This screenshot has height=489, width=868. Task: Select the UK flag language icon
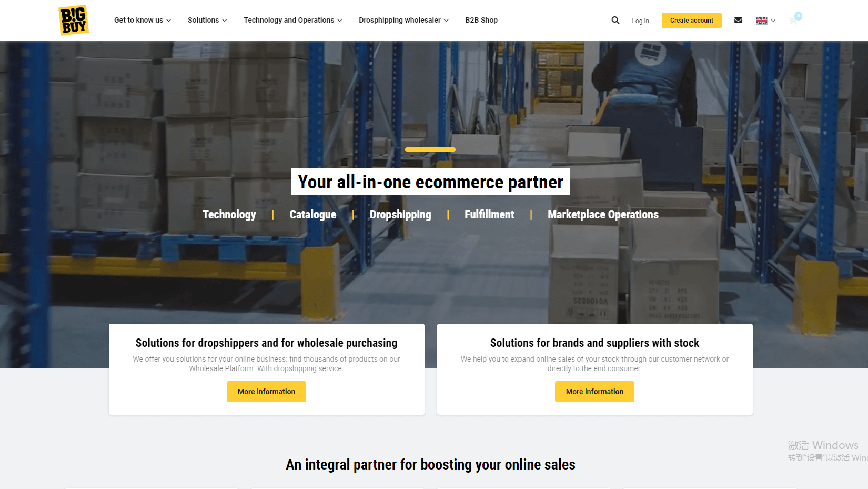point(761,21)
